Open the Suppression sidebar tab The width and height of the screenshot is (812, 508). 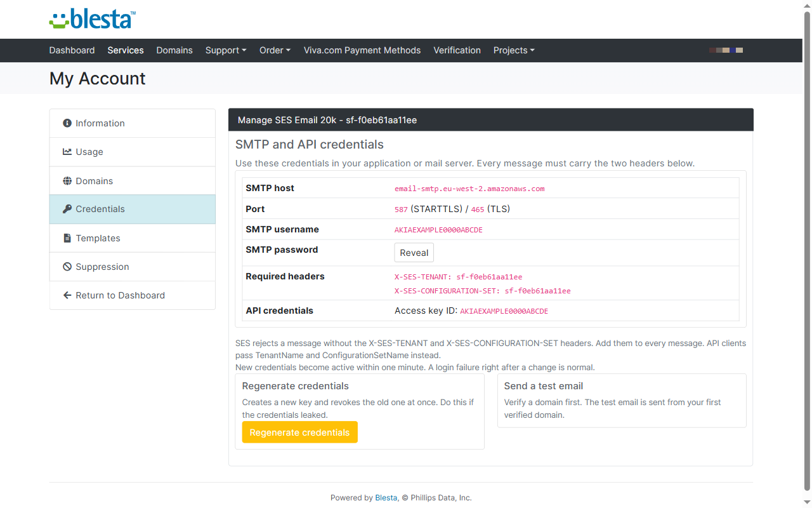(133, 267)
